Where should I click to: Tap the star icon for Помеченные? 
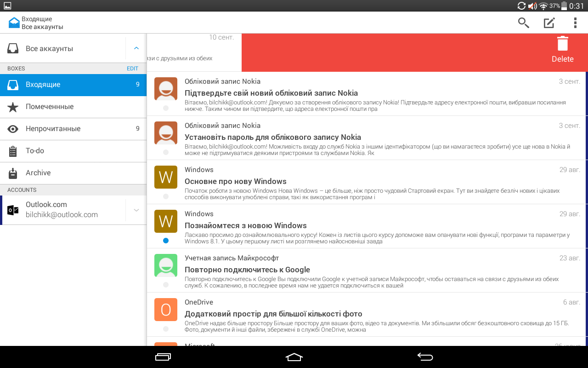(x=13, y=107)
